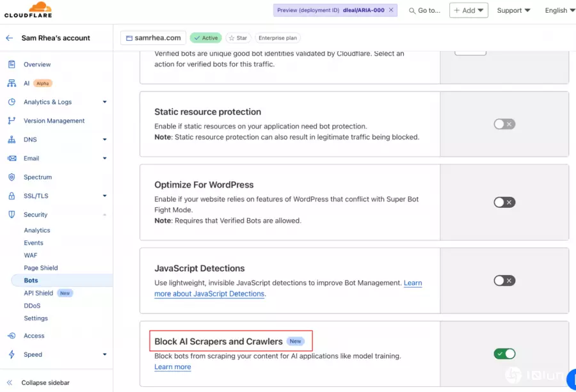Click the samrhea.com domain button
The image size is (576, 392).
(x=153, y=38)
